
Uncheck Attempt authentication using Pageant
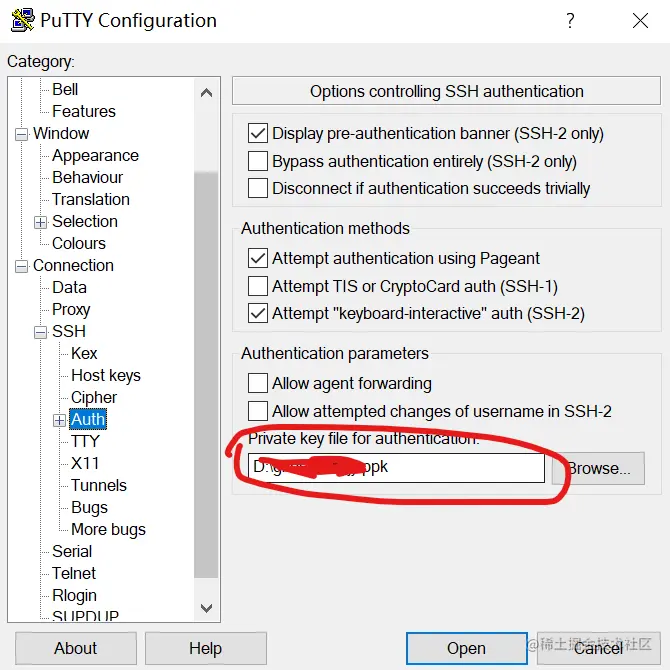[258, 258]
